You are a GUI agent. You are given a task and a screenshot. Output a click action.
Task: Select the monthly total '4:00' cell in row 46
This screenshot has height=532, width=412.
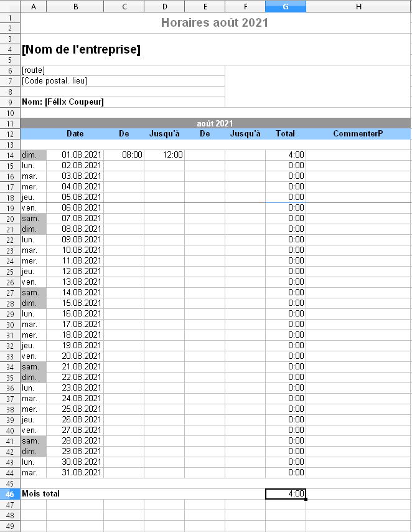(286, 494)
